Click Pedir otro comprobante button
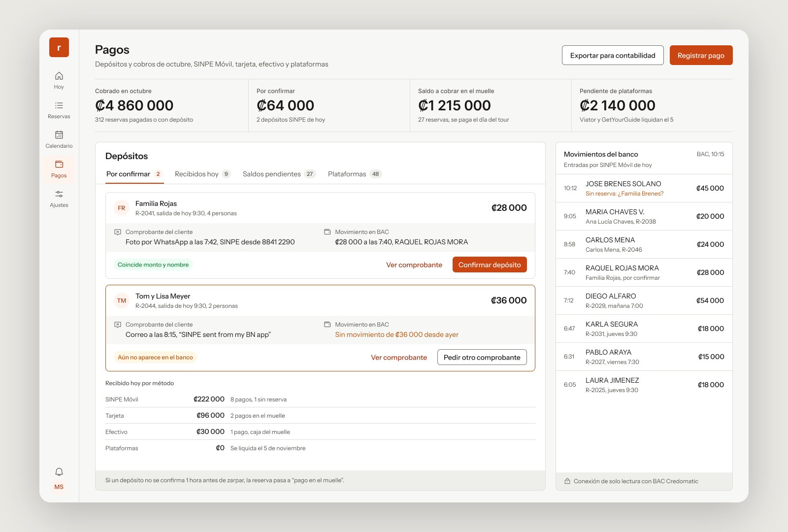Screen dimensions: 788x532 482,357
